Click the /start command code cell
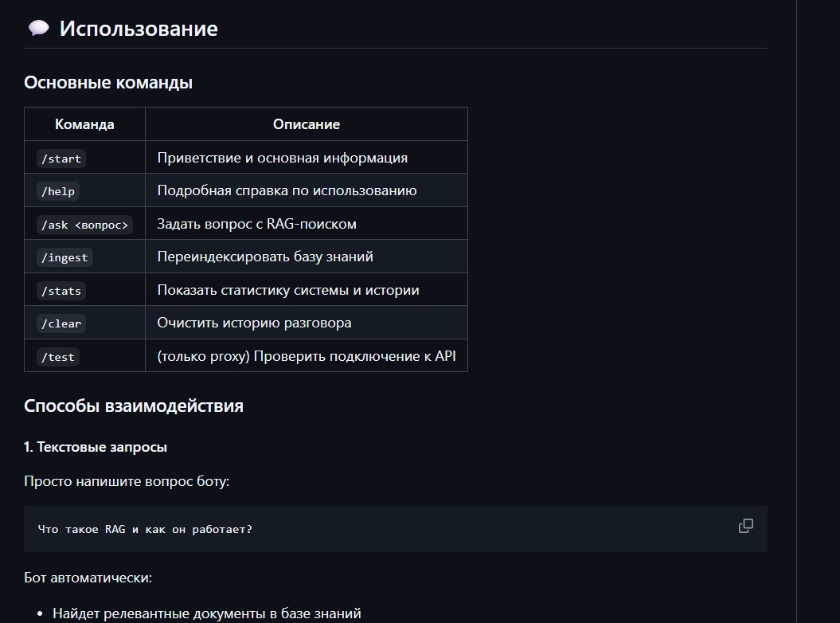Screen dimensions: 840x623 (61, 159)
